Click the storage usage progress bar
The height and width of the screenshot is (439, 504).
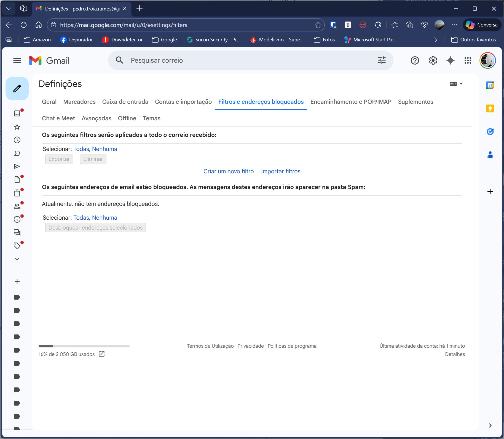pyautogui.click(x=84, y=346)
